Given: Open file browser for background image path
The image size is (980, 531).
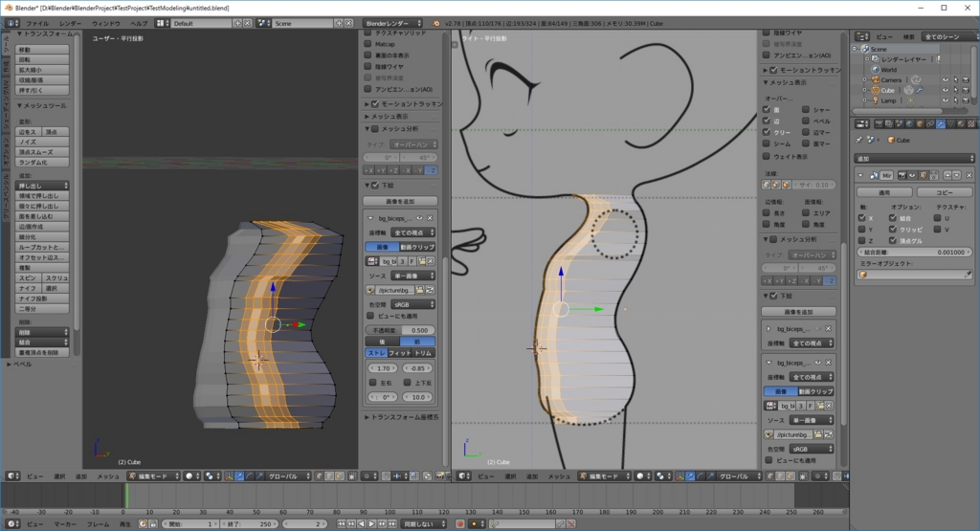Looking at the screenshot, I should pos(419,290).
